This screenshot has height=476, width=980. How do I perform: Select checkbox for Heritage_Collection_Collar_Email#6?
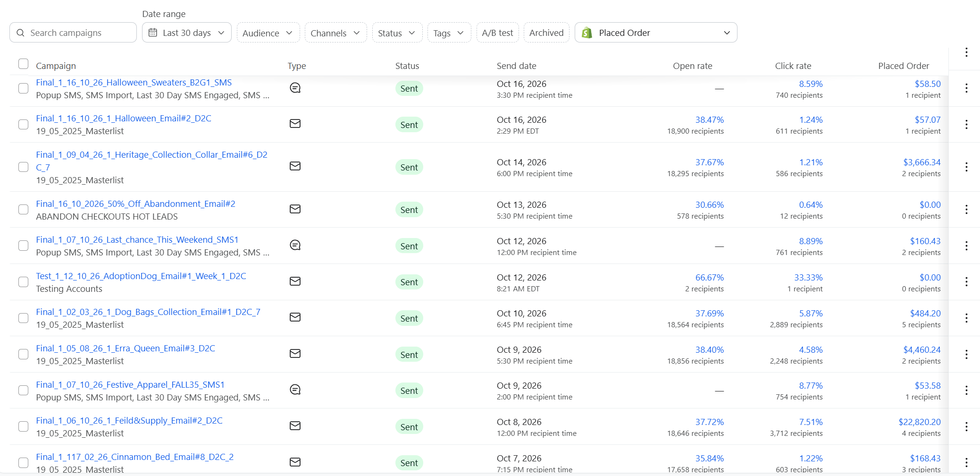click(x=23, y=167)
